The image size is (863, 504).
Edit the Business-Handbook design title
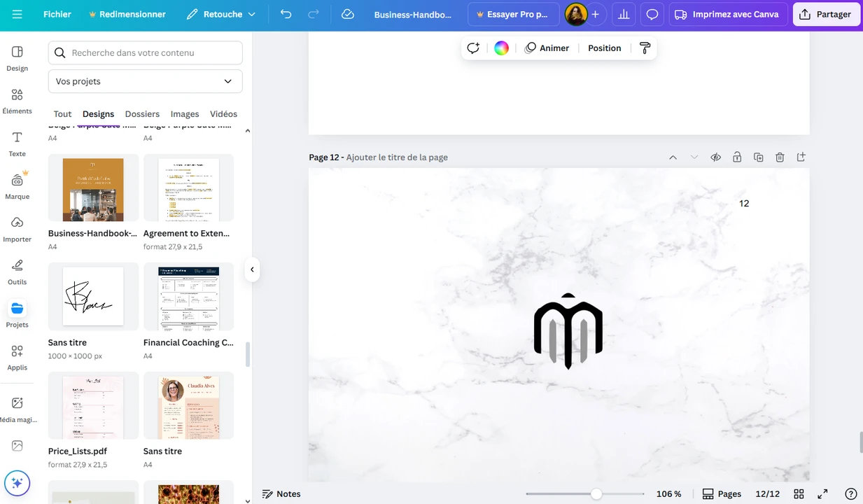(x=413, y=14)
